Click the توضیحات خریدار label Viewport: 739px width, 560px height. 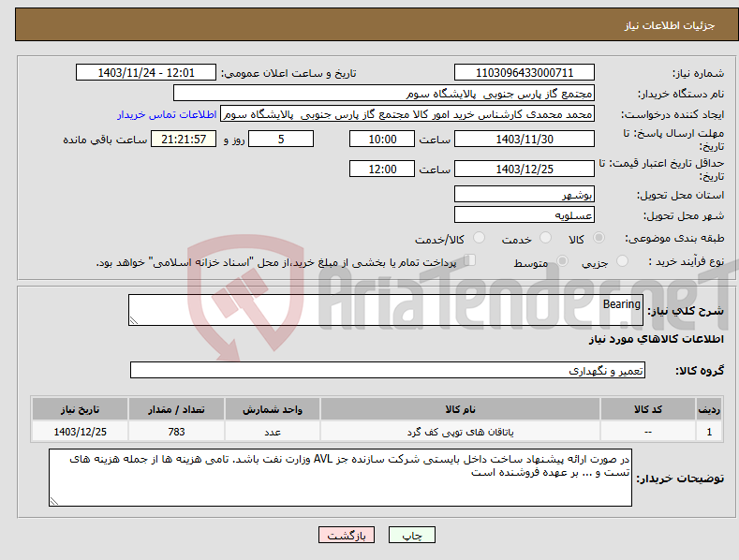point(680,479)
